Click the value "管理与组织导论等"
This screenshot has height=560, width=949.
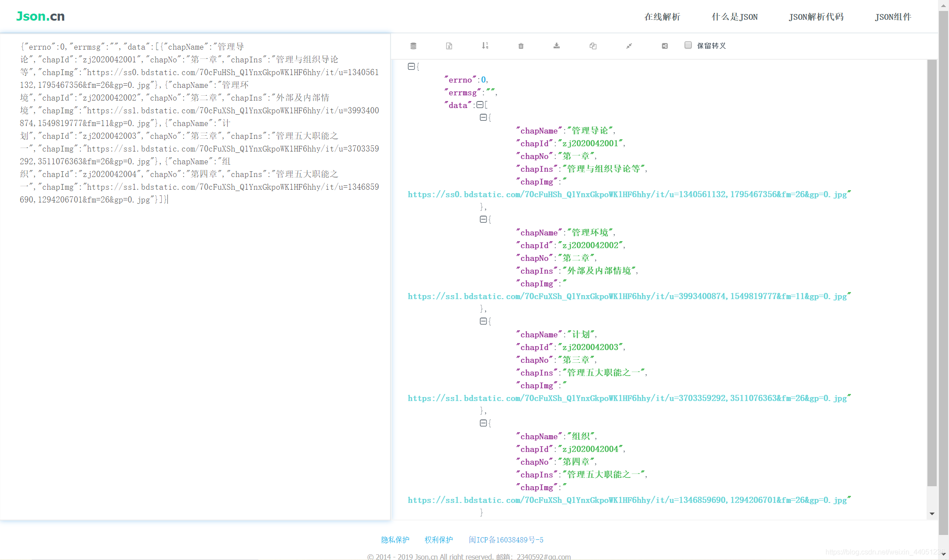pyautogui.click(x=604, y=169)
